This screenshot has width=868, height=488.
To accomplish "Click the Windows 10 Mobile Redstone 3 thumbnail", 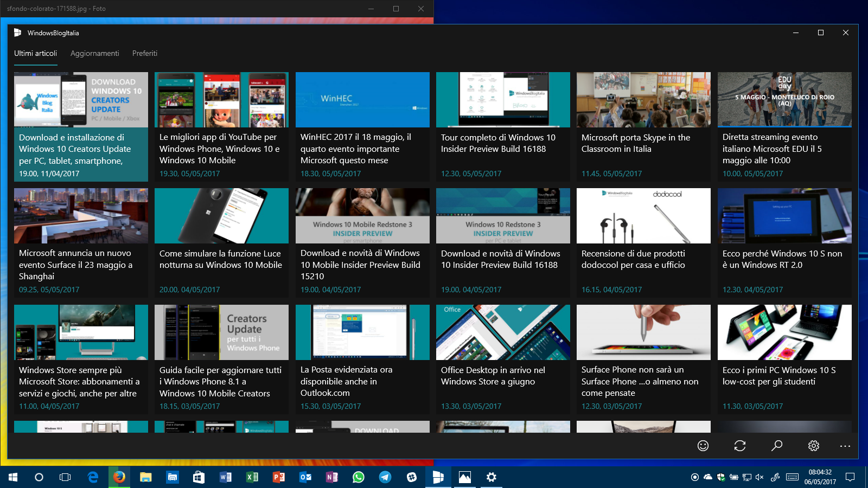I will click(x=362, y=216).
